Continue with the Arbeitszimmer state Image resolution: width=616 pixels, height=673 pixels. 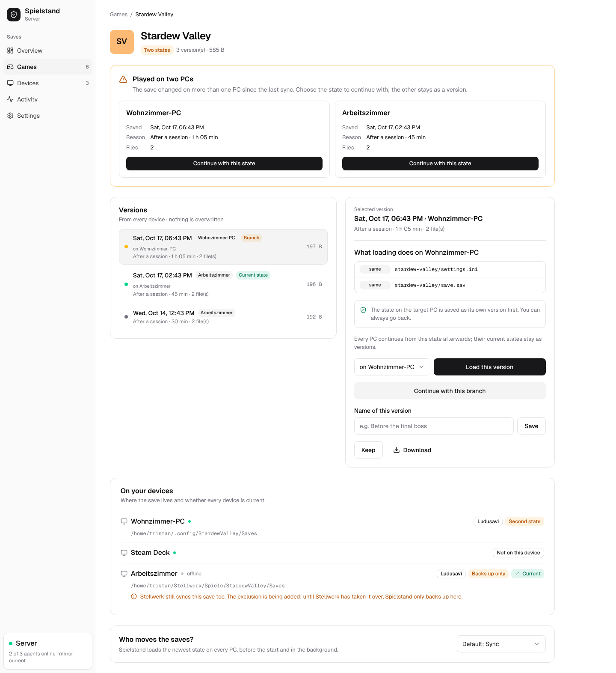440,164
